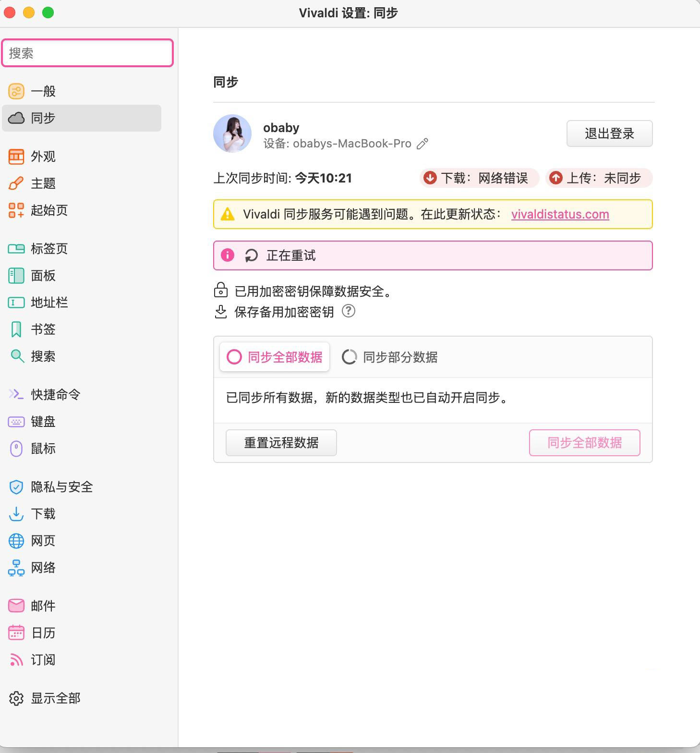Switch to the 书签 bookmarks category
This screenshot has height=753, width=700.
pyautogui.click(x=43, y=329)
